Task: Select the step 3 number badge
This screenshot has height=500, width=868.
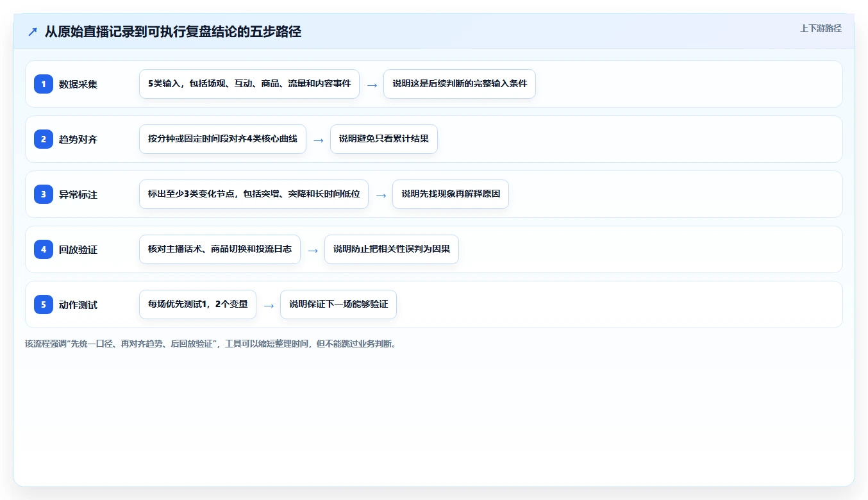Action: tap(44, 194)
